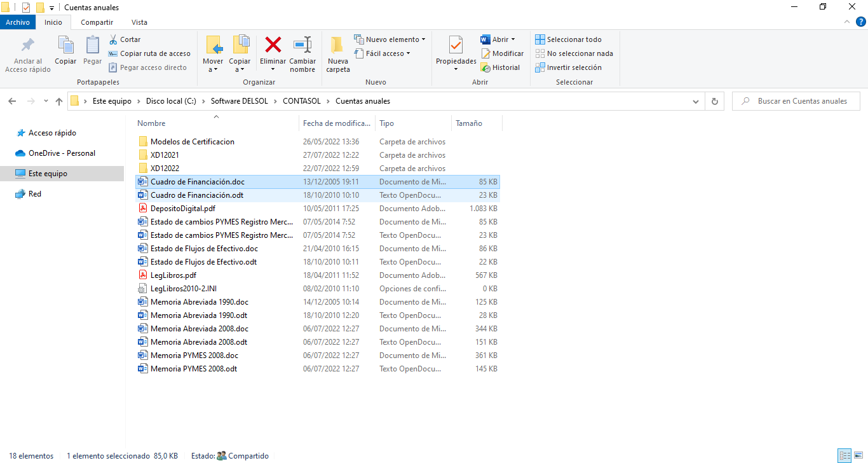
Task: Sort by Tamaño column header
Action: point(477,123)
